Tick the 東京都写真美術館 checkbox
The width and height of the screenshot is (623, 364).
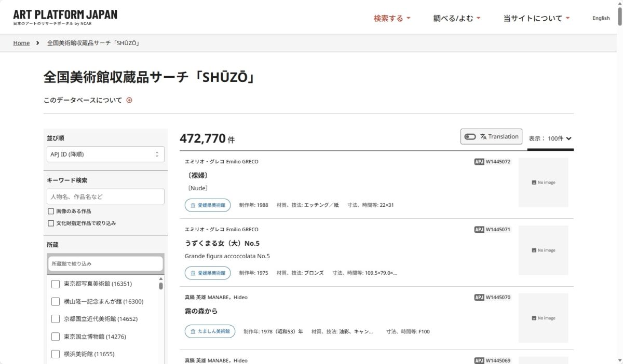click(56, 284)
